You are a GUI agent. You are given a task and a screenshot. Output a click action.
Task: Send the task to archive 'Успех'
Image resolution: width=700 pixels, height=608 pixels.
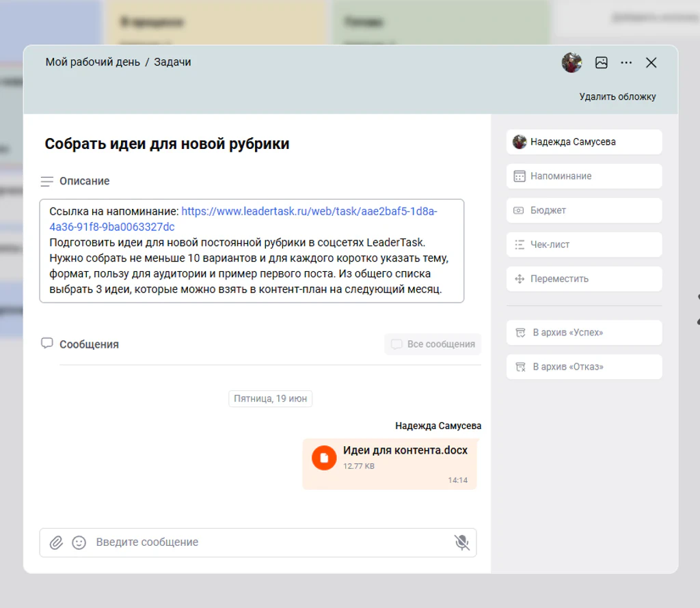coord(584,332)
